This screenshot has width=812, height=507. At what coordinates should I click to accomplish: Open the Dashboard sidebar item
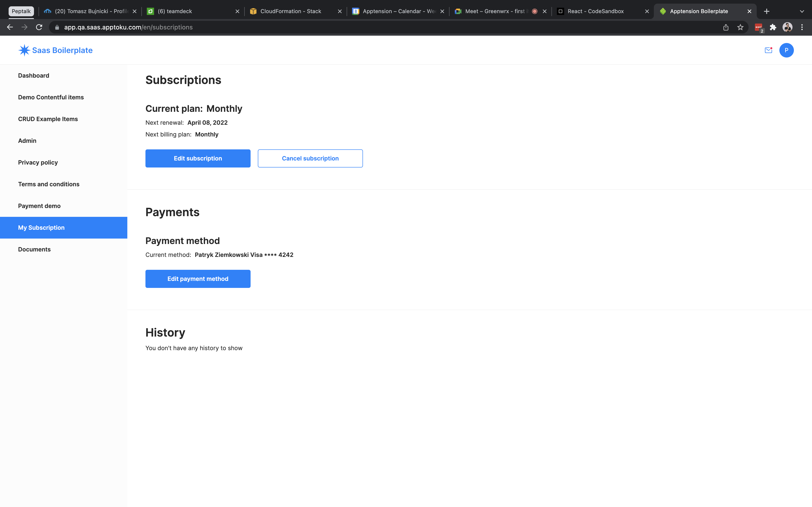(x=34, y=75)
